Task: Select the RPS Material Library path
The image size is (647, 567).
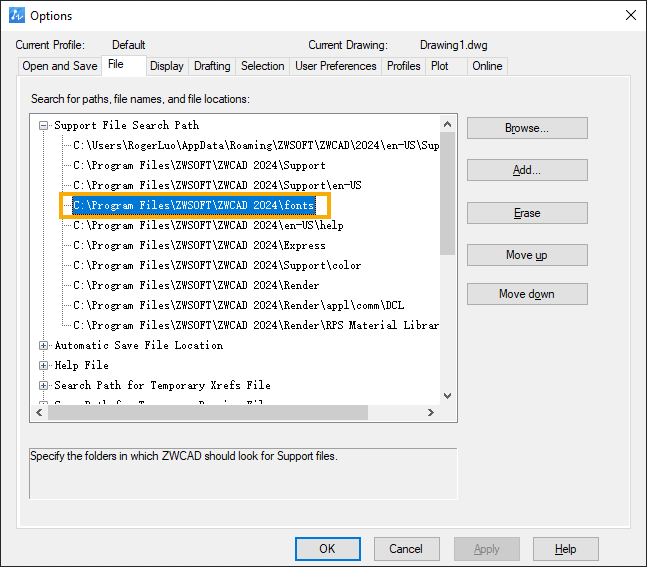Action: [x=256, y=325]
